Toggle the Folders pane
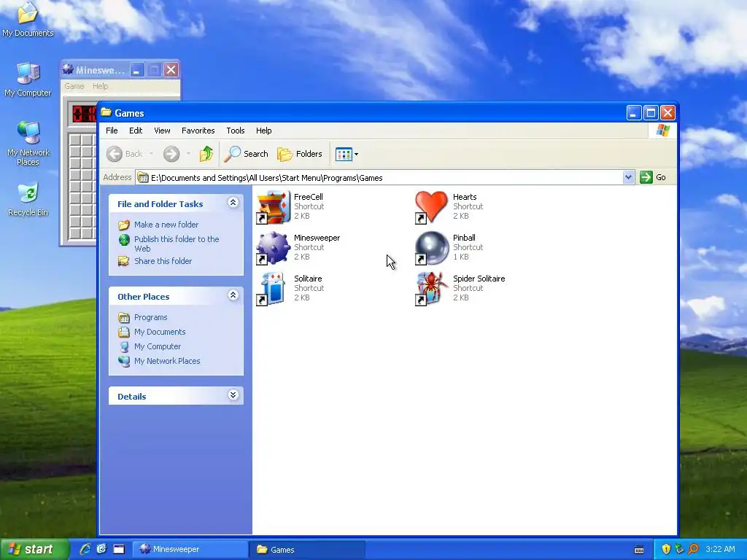The height and width of the screenshot is (560, 747). click(300, 154)
